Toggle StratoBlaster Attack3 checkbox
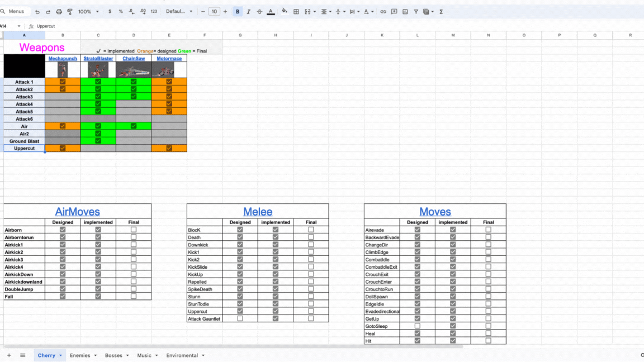The width and height of the screenshot is (644, 362). [x=98, y=97]
